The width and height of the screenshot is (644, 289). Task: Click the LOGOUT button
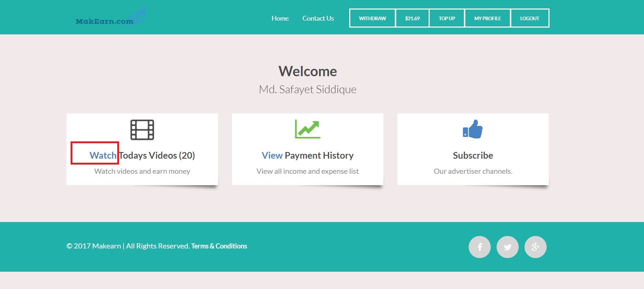pos(530,18)
